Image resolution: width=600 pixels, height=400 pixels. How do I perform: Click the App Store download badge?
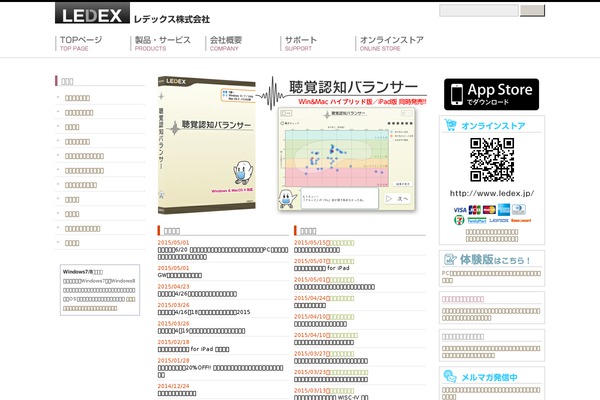click(x=491, y=95)
